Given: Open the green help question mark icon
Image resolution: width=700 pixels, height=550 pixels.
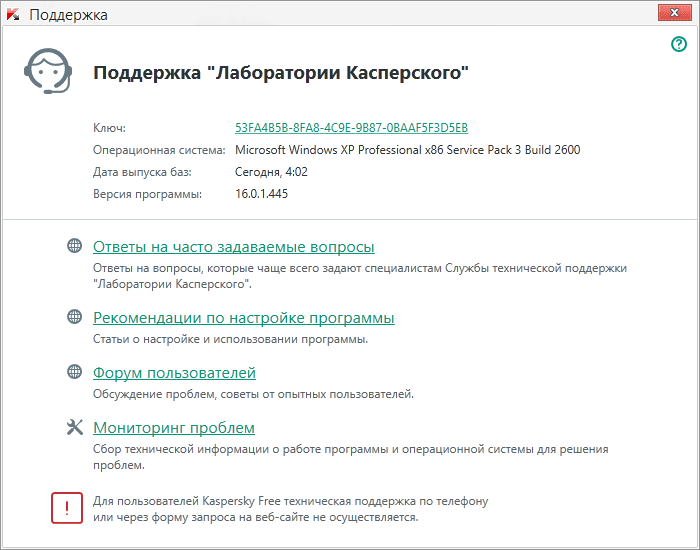Looking at the screenshot, I should (679, 44).
